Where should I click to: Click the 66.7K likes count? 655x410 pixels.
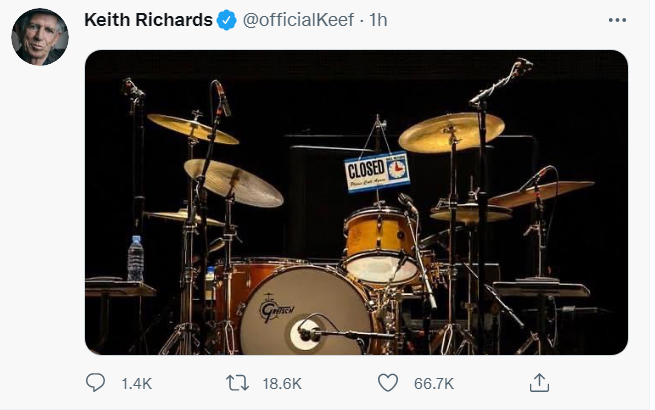coord(433,382)
